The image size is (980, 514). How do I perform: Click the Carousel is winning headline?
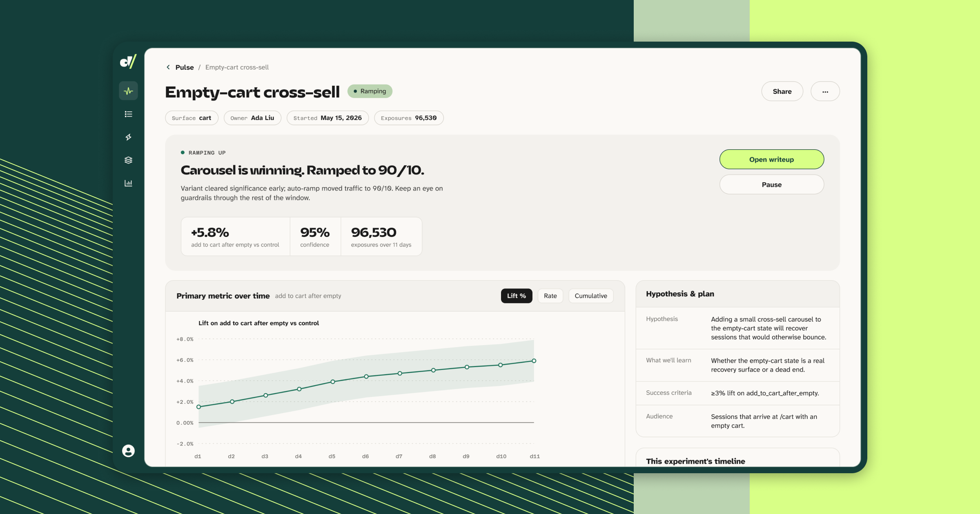[x=302, y=170]
